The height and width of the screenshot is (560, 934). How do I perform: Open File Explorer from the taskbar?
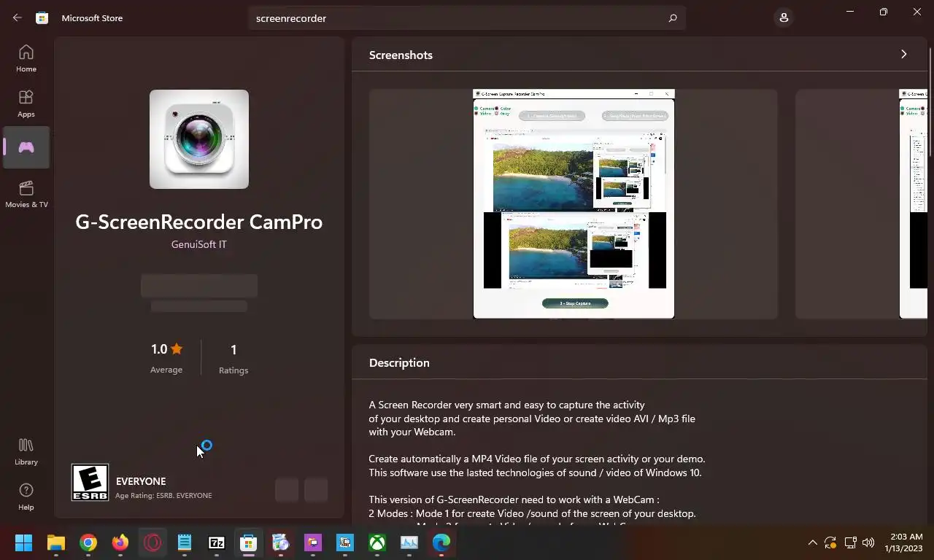[56, 542]
